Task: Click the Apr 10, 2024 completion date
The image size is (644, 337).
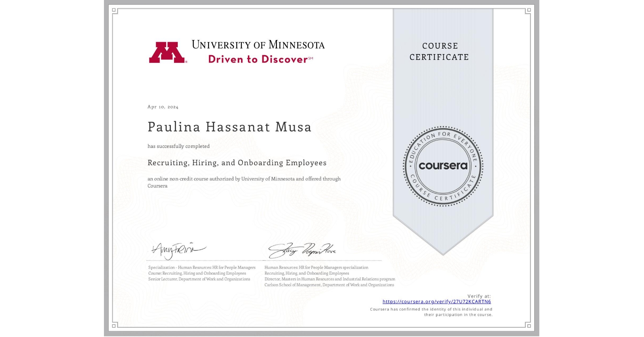Action: coord(162,107)
